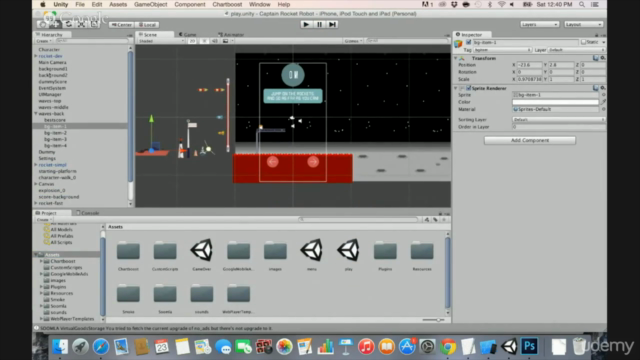Toggle the Local handle rotation button

point(147,25)
